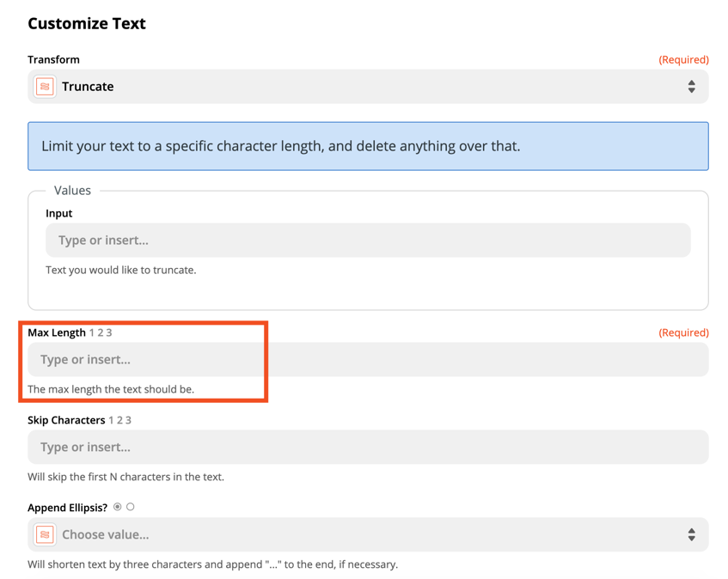This screenshot has height=579, width=728.
Task: Click the '(Required)' tag next to Transform
Action: pos(683,59)
